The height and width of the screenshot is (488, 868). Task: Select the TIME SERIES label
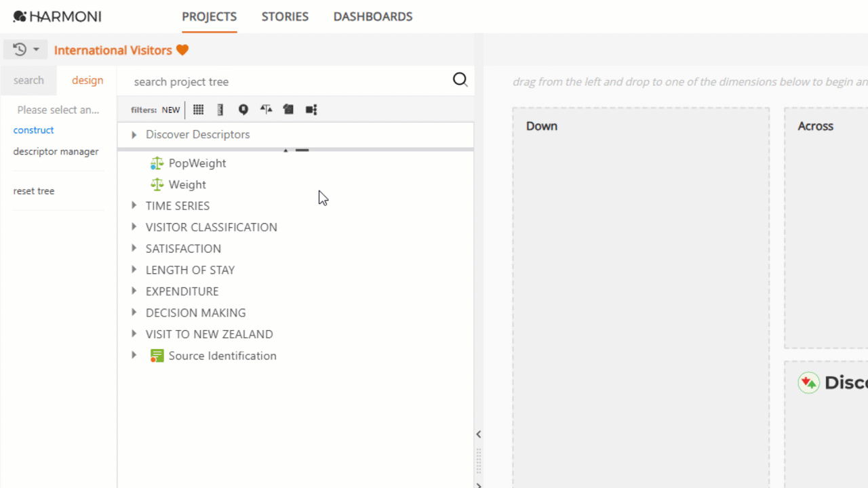(178, 206)
